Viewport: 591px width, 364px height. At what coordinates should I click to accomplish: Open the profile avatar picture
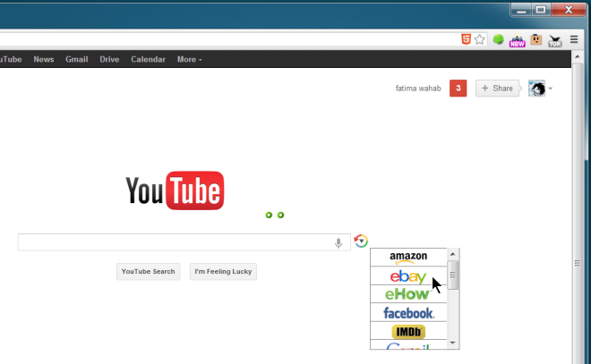click(x=536, y=89)
